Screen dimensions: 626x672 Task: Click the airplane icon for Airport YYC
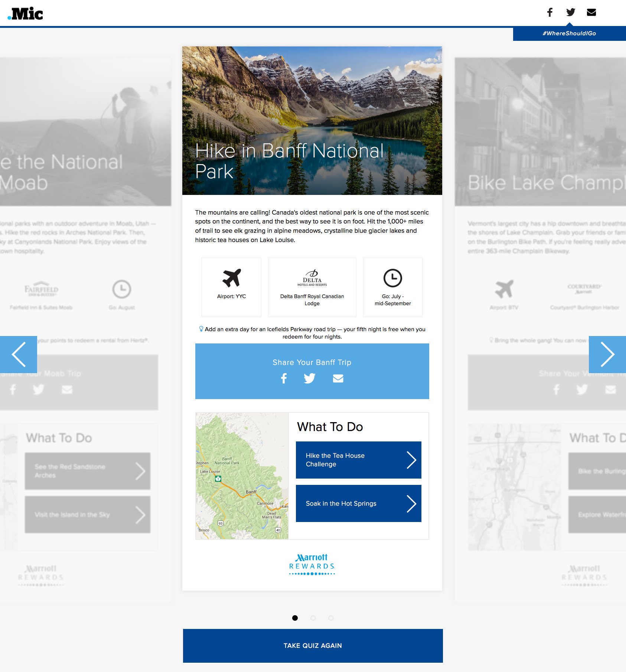tap(231, 278)
